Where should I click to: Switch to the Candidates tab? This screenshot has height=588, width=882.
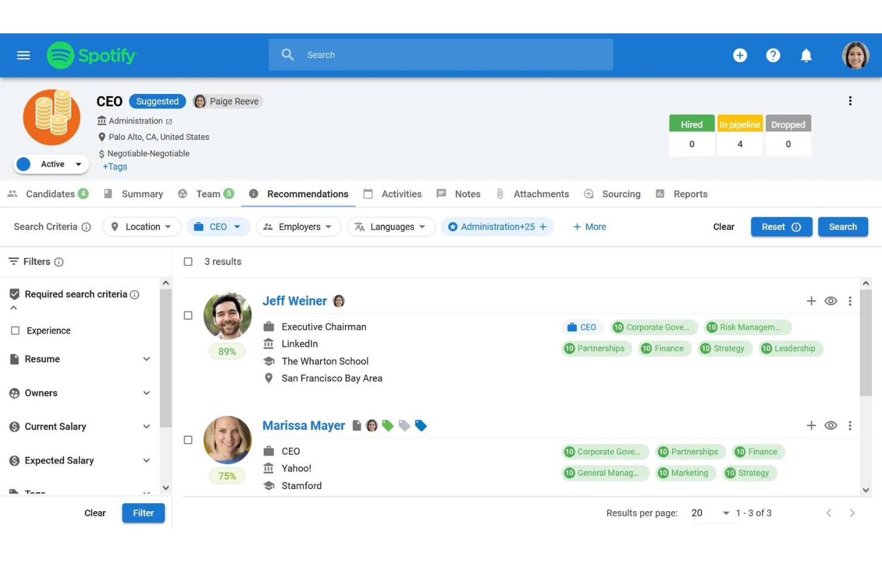tap(48, 194)
